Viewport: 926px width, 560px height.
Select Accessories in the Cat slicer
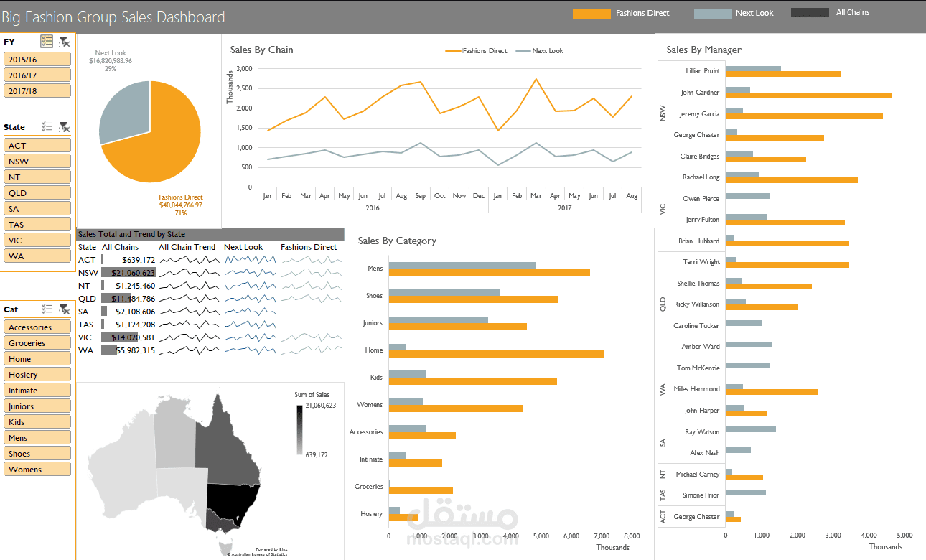point(37,327)
